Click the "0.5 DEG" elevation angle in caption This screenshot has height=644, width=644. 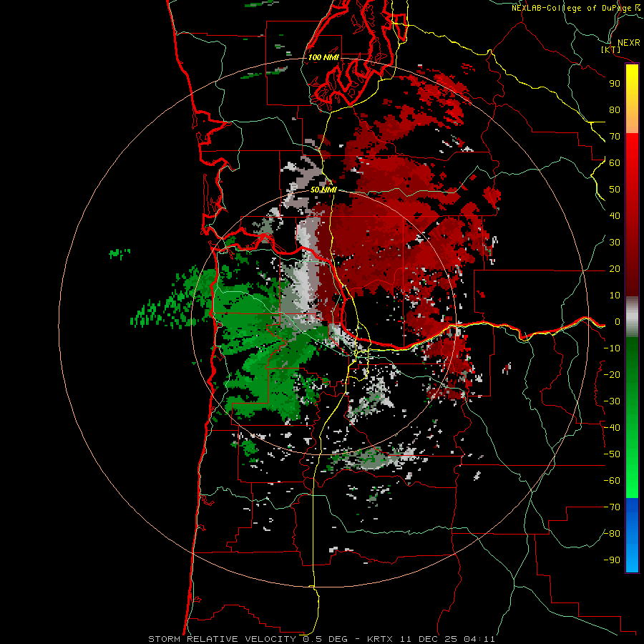(x=325, y=639)
